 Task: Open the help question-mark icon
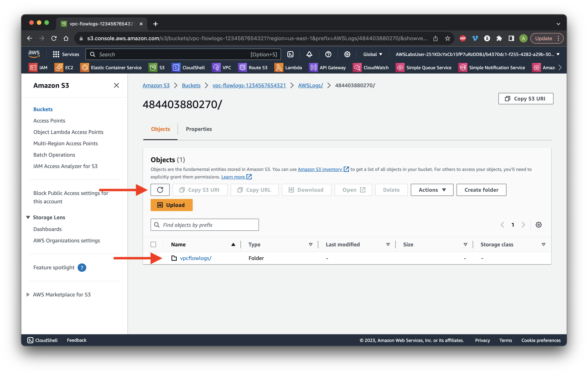coord(328,54)
